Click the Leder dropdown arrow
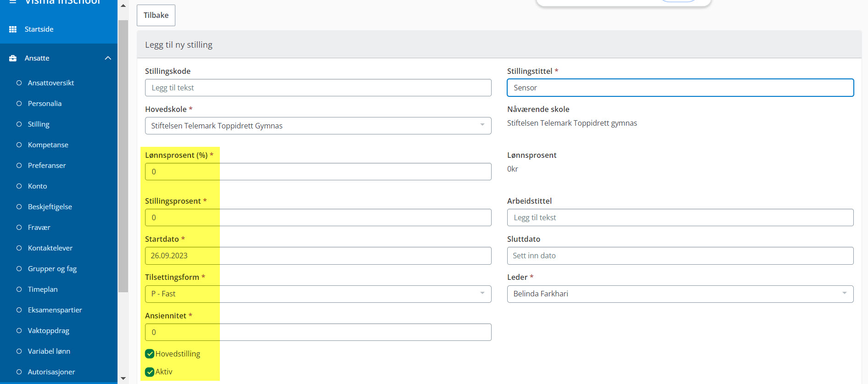Image resolution: width=868 pixels, height=384 pixels. tap(845, 293)
